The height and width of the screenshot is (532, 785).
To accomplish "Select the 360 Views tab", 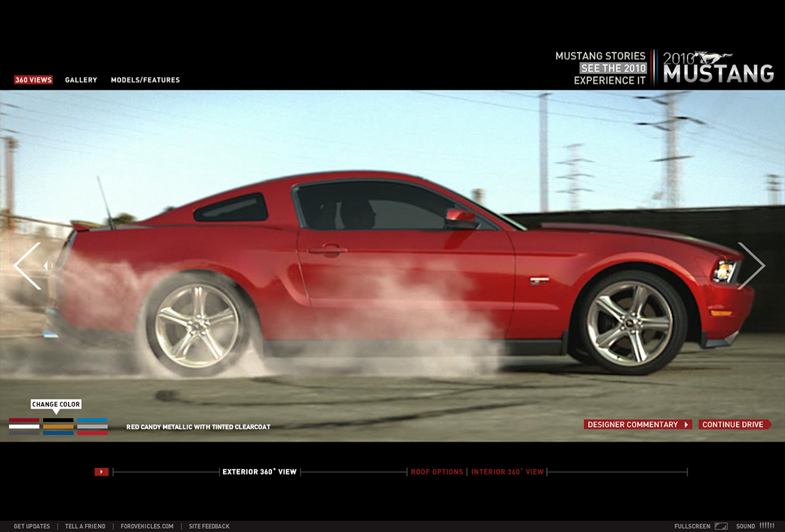I will coord(33,80).
